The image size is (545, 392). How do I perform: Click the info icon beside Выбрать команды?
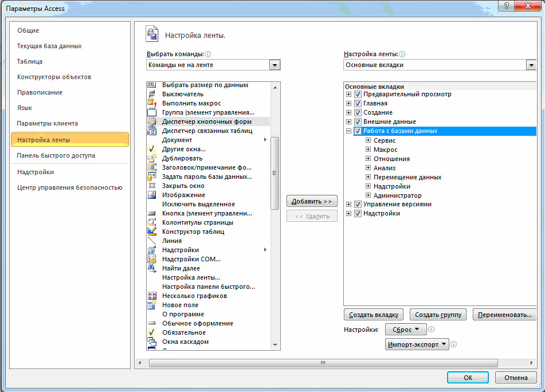click(208, 54)
